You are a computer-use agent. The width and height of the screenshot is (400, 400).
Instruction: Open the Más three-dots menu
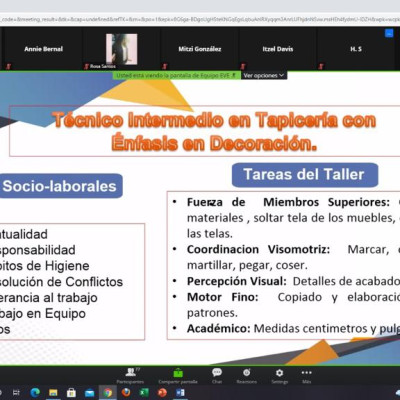coord(307,376)
